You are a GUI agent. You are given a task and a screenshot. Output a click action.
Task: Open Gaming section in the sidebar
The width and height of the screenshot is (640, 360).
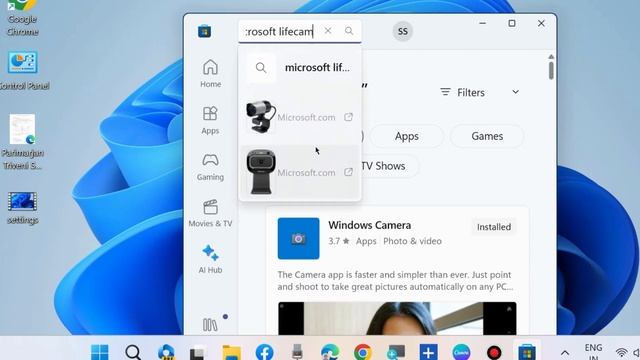click(x=210, y=167)
